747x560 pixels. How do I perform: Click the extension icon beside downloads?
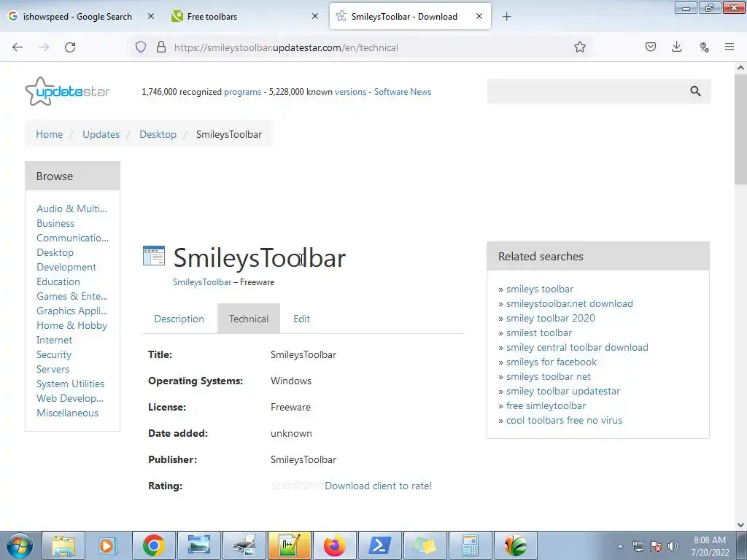pos(704,47)
